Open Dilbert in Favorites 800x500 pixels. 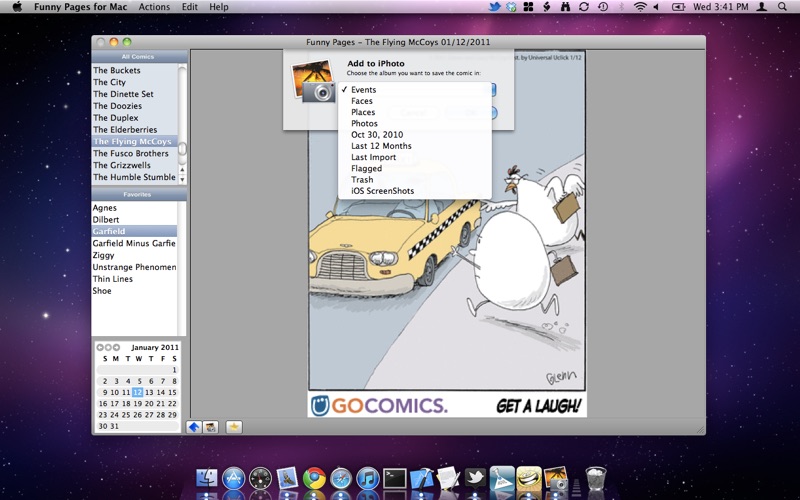point(134,219)
